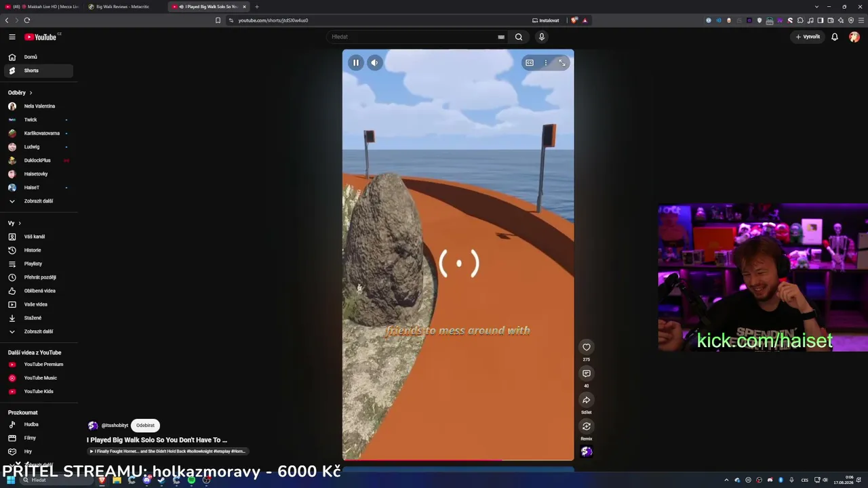The width and height of the screenshot is (868, 488).
Task: Open the Playlisty page
Action: point(39,264)
